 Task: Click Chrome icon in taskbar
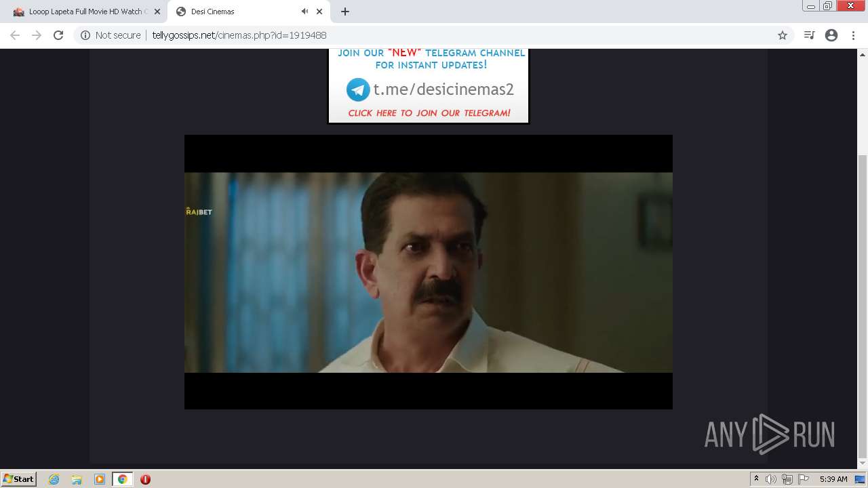pos(123,479)
